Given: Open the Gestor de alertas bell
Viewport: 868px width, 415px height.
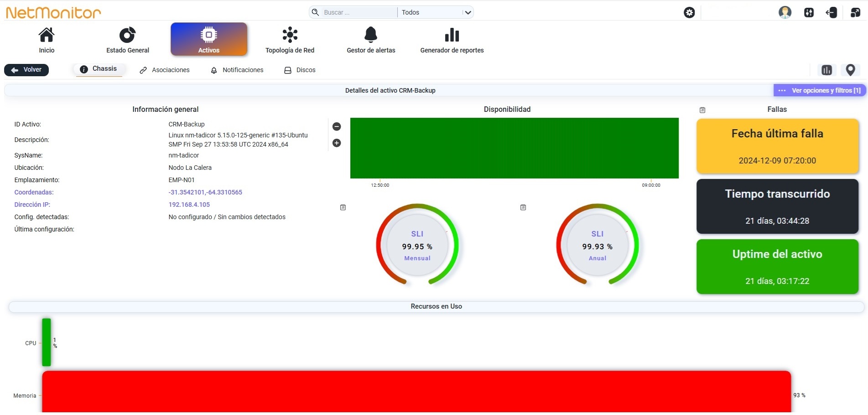Looking at the screenshot, I should point(371,35).
